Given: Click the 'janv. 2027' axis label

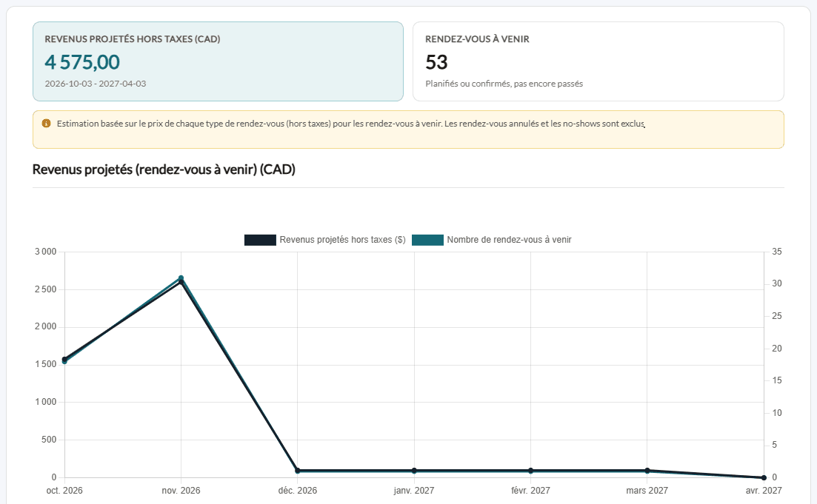Looking at the screenshot, I should [x=414, y=491].
